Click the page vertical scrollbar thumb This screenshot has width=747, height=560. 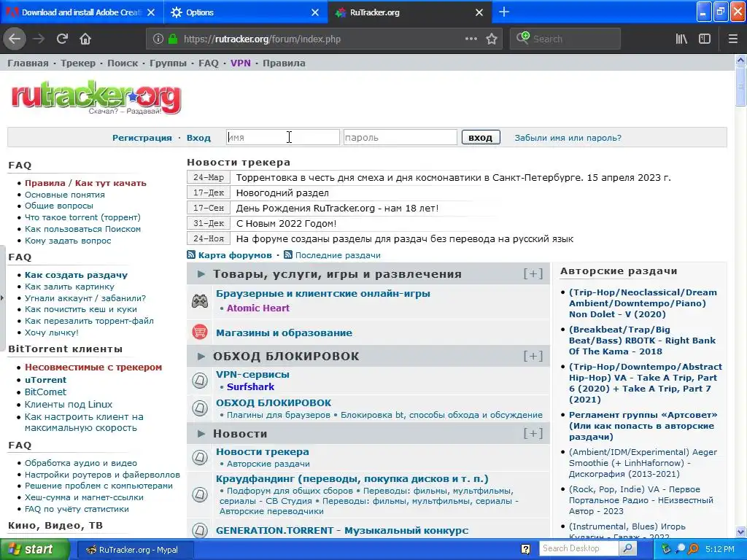click(x=740, y=86)
